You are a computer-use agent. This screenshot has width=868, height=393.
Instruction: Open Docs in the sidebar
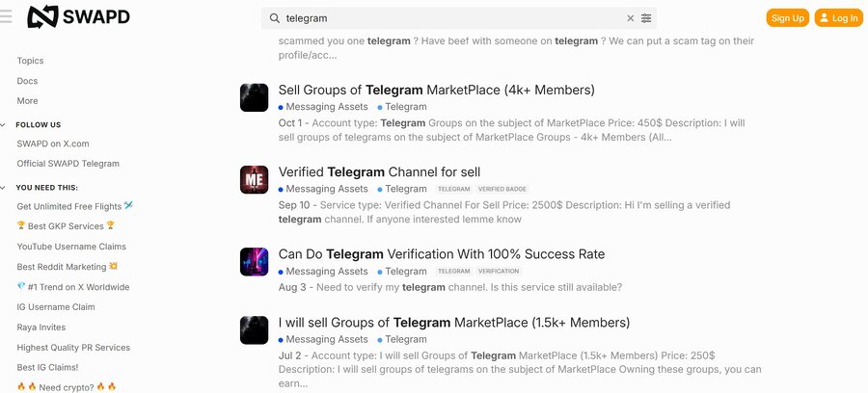point(27,81)
